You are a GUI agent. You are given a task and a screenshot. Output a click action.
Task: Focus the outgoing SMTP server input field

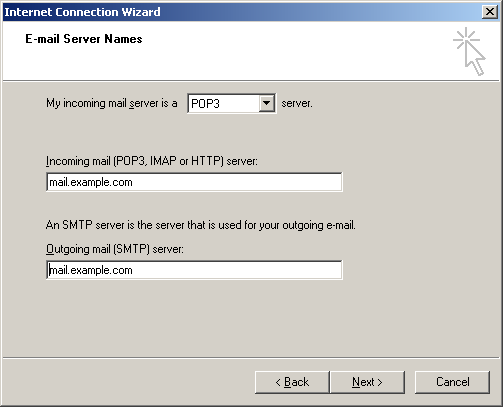tap(194, 270)
